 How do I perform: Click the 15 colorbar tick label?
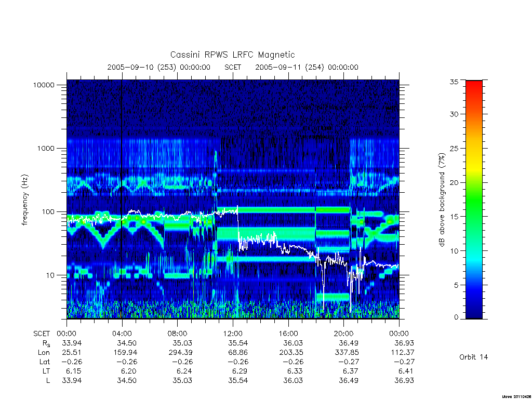454,217
